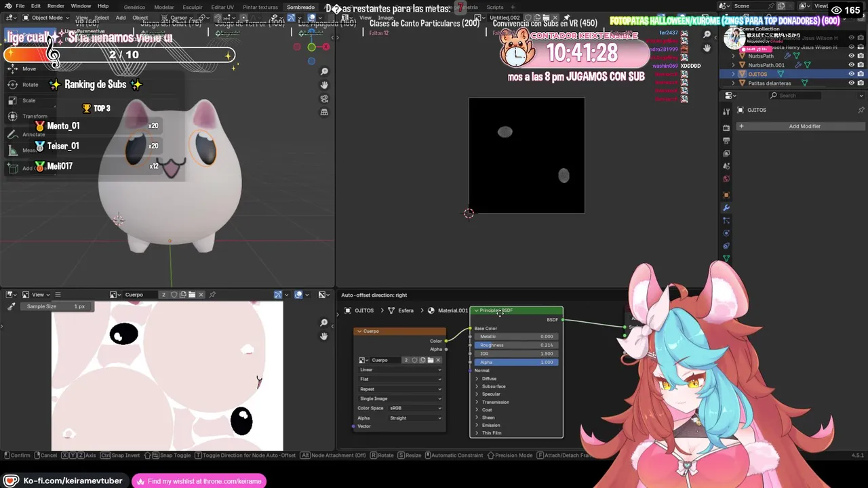
Task: Open the Render menu
Action: click(x=56, y=6)
